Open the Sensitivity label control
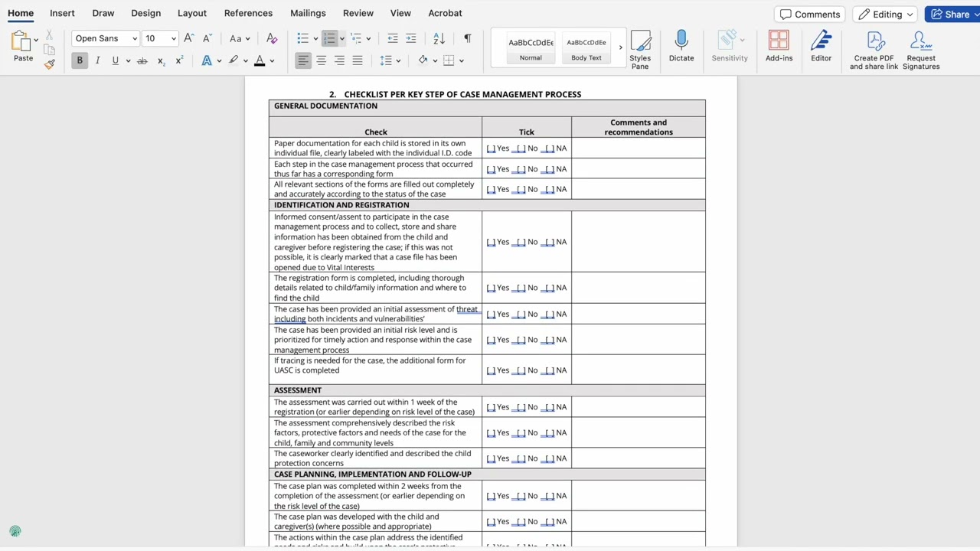This screenshot has height=551, width=980. [730, 46]
